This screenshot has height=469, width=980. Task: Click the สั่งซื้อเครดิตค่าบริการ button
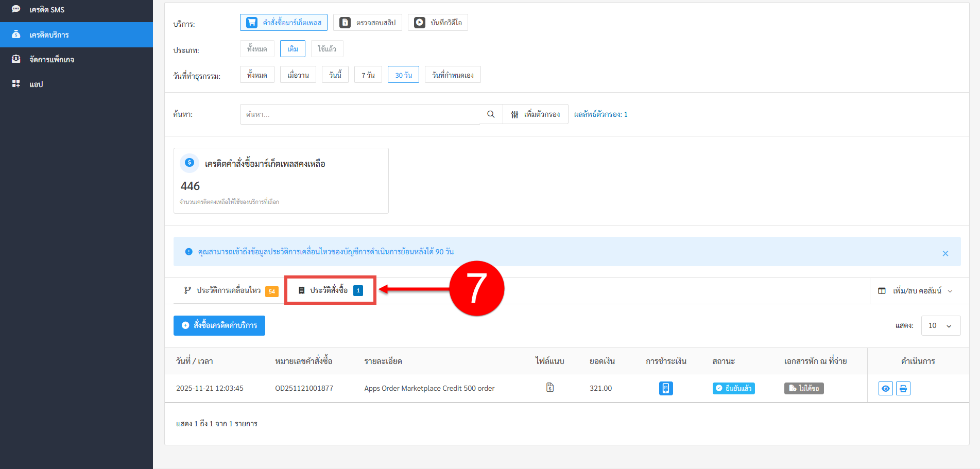click(x=219, y=325)
